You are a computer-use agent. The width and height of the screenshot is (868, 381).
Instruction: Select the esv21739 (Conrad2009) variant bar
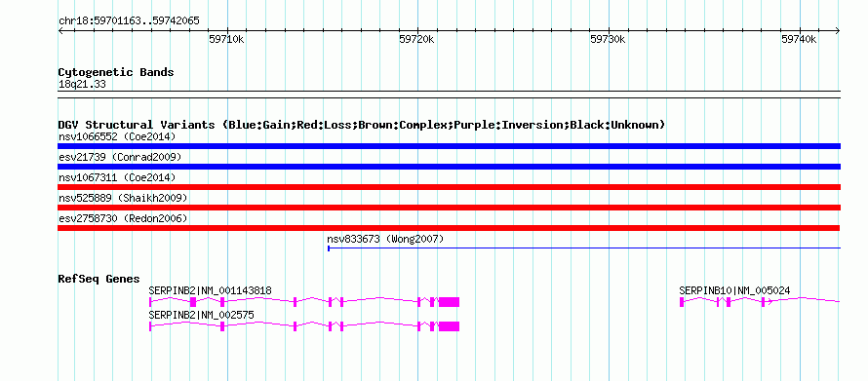pos(449,167)
